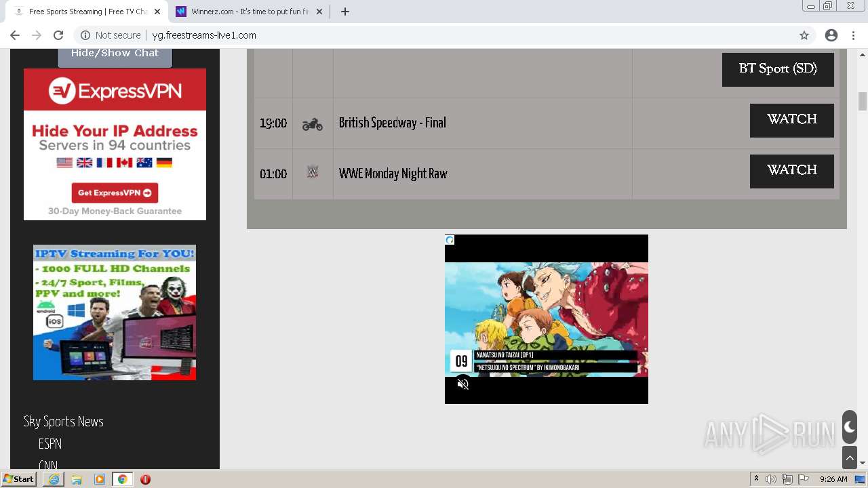Open the 9:26 AM clock
This screenshot has width=868, height=488.
[x=833, y=479]
